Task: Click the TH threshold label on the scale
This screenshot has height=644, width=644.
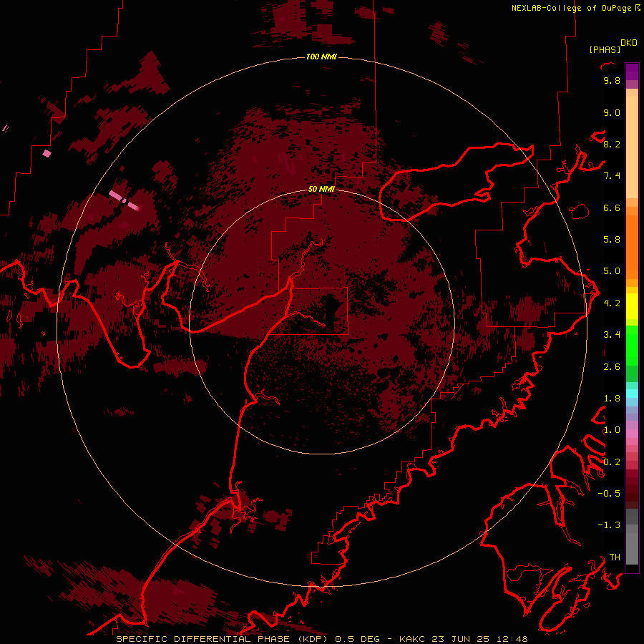Action: coord(615,557)
